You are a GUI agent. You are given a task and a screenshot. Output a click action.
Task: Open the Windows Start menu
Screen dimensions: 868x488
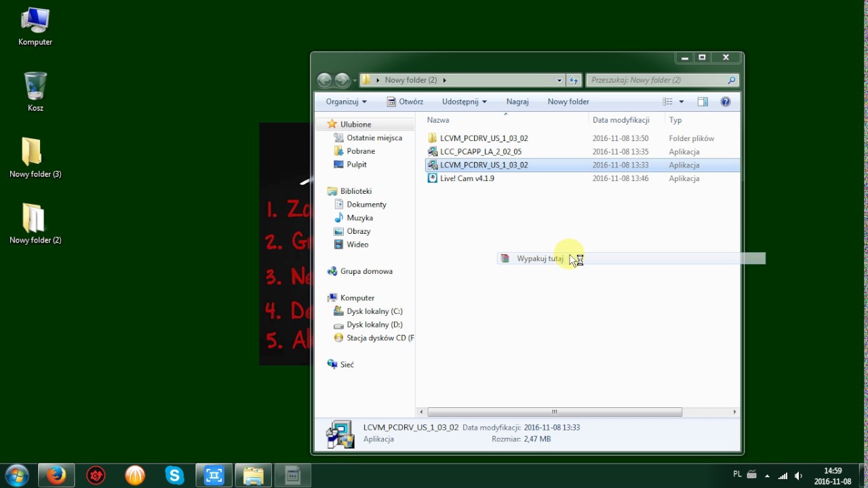point(16,475)
